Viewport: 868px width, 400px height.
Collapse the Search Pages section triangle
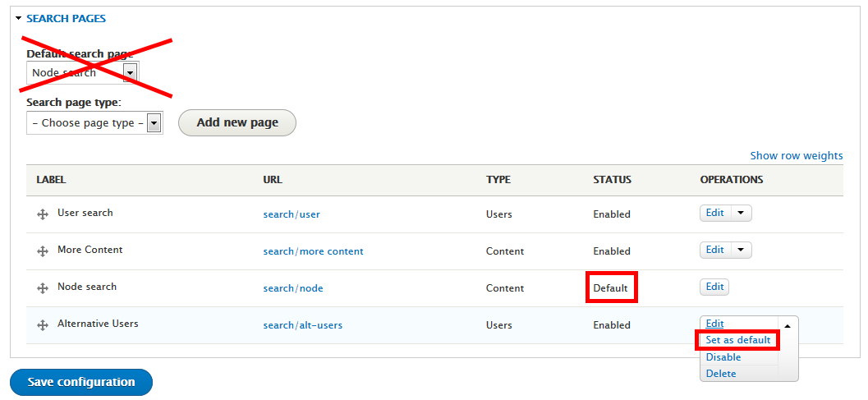(x=18, y=18)
